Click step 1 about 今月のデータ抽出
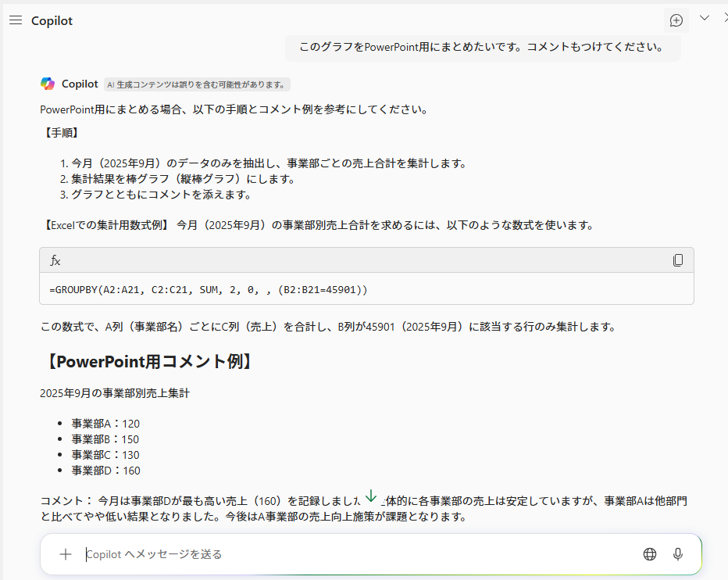 tap(263, 163)
